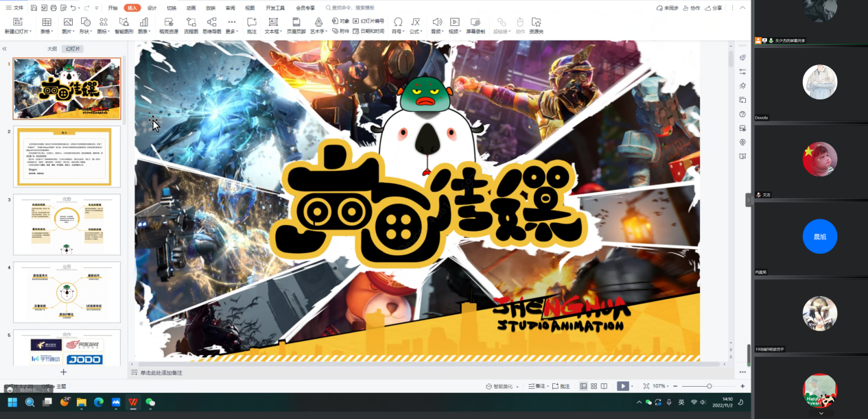The width and height of the screenshot is (868, 419).
Task: Switch to slide sorter grid view
Action: [x=594, y=386]
